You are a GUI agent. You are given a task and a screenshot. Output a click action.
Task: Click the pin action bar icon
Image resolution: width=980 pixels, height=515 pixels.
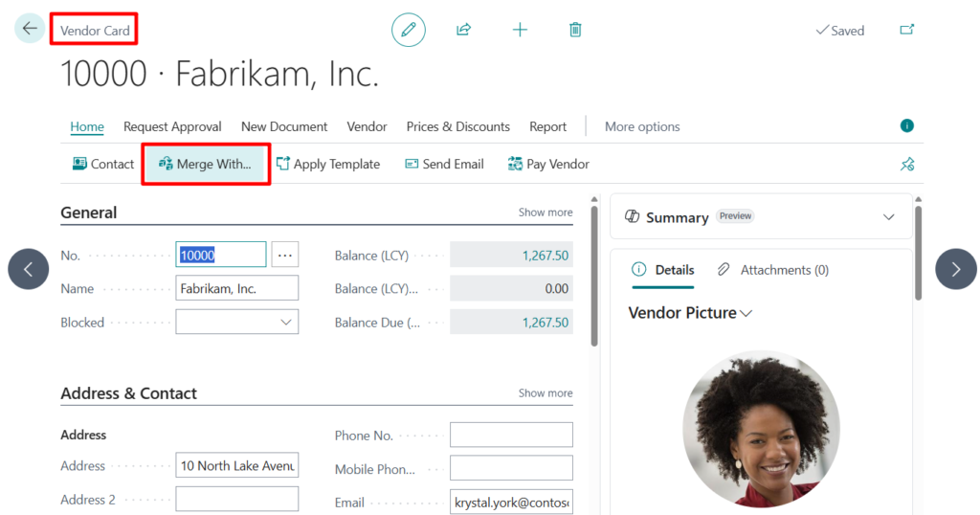pyautogui.click(x=907, y=165)
